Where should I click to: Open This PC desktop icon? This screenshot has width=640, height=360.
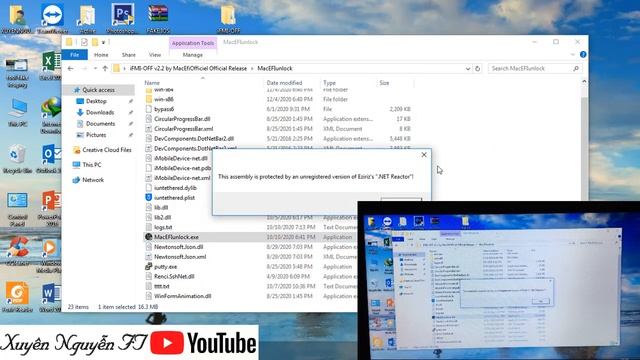tap(18, 112)
